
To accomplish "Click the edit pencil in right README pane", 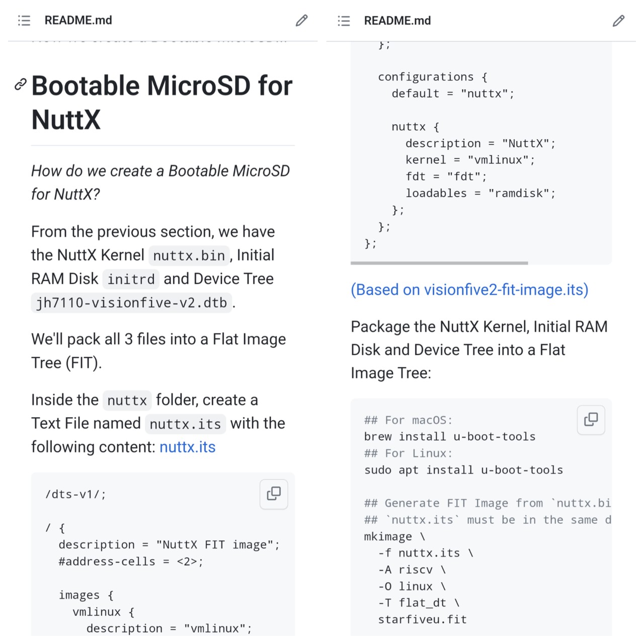I will [618, 21].
